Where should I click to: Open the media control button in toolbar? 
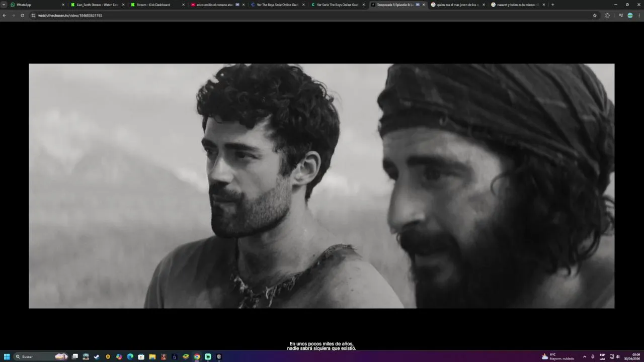pos(621,16)
